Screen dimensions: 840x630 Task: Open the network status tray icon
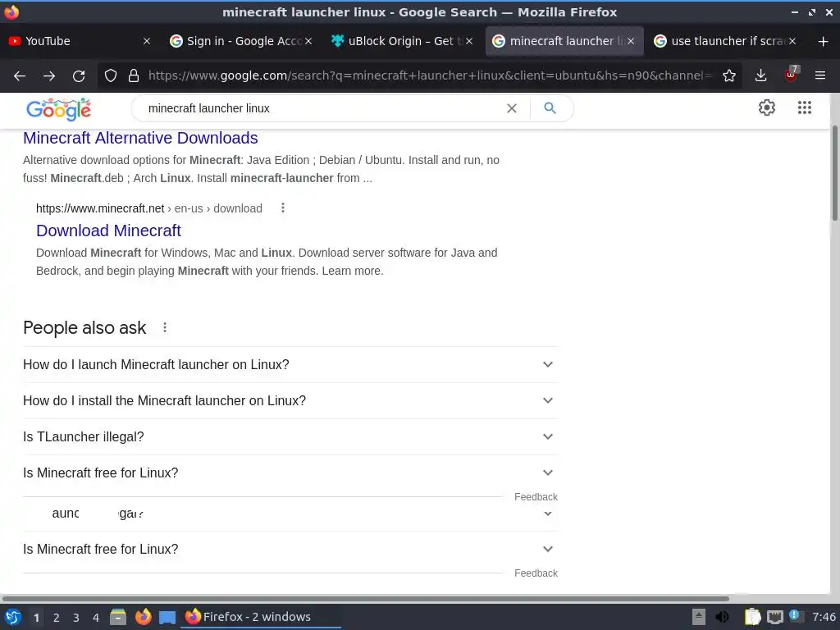point(774,618)
